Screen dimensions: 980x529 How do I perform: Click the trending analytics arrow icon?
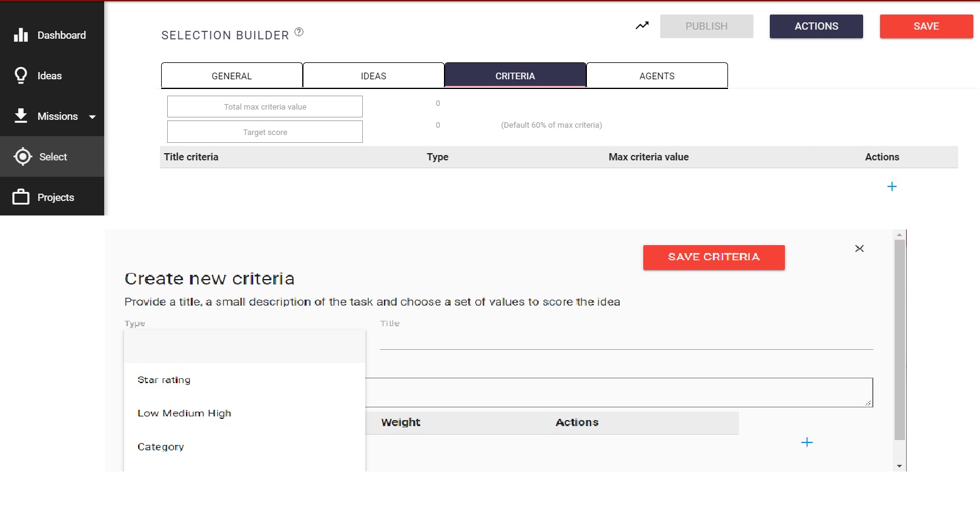pyautogui.click(x=642, y=25)
